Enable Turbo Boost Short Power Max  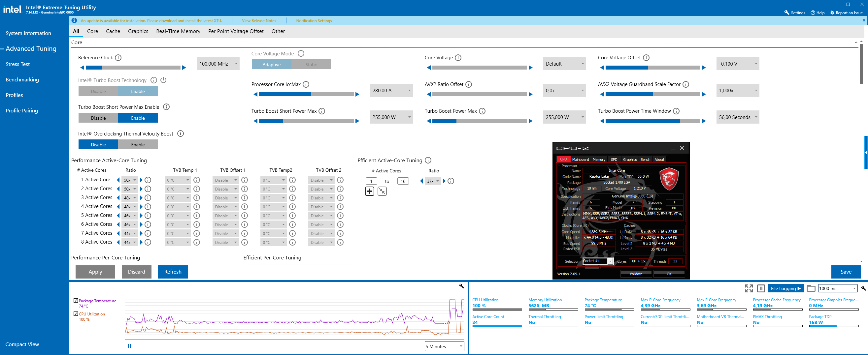coord(138,118)
